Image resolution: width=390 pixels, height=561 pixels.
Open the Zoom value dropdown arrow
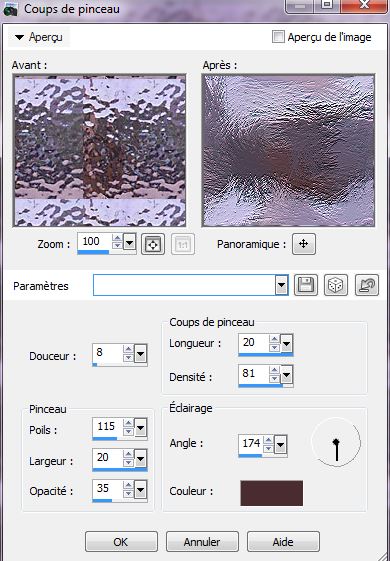click(129, 243)
